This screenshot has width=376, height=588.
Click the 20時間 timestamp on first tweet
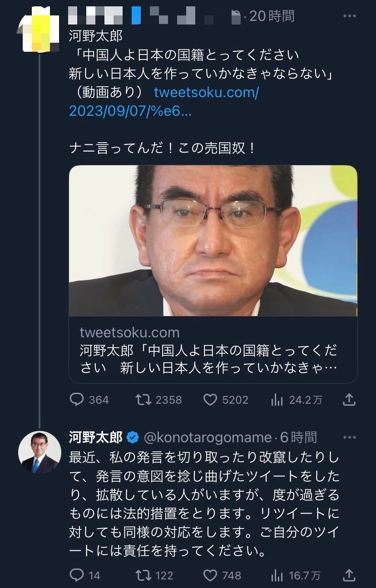[272, 16]
